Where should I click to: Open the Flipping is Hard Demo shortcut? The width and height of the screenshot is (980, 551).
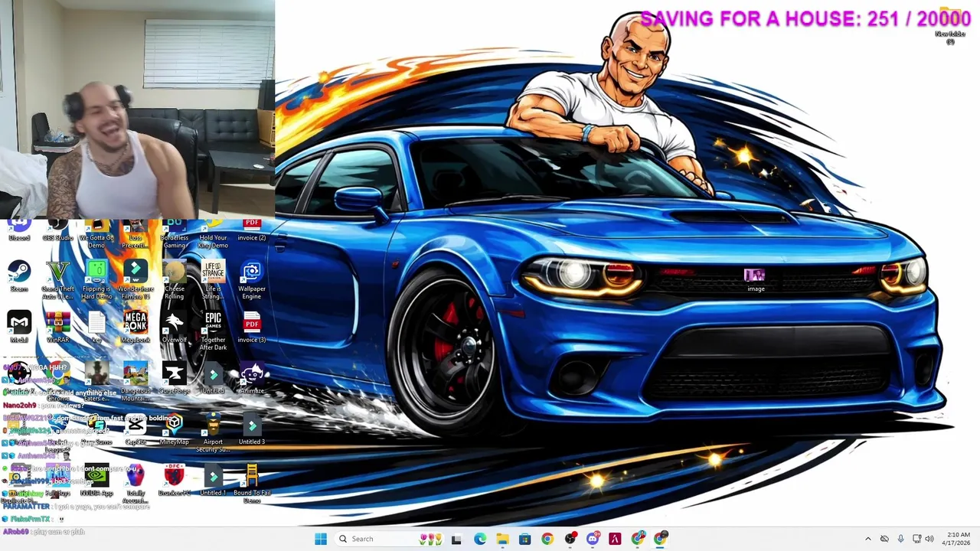[96, 279]
